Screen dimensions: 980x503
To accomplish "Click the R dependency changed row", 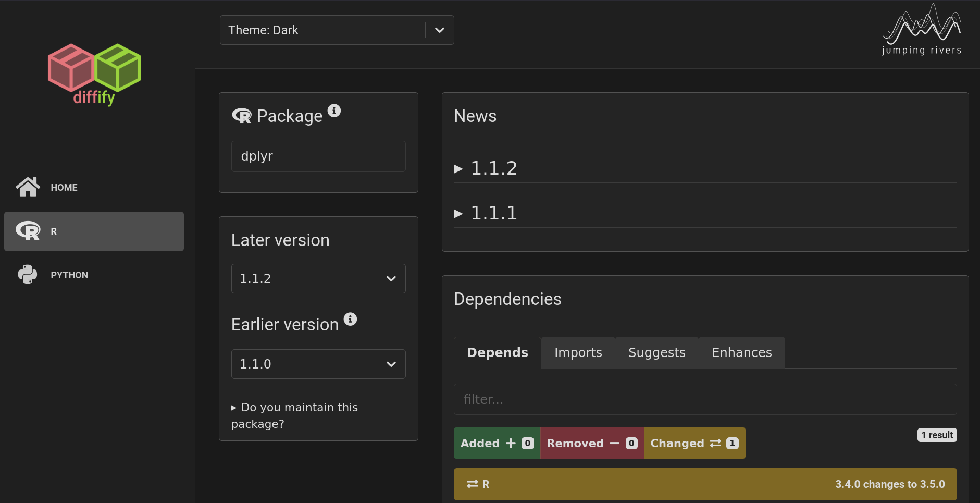I will coord(705,484).
